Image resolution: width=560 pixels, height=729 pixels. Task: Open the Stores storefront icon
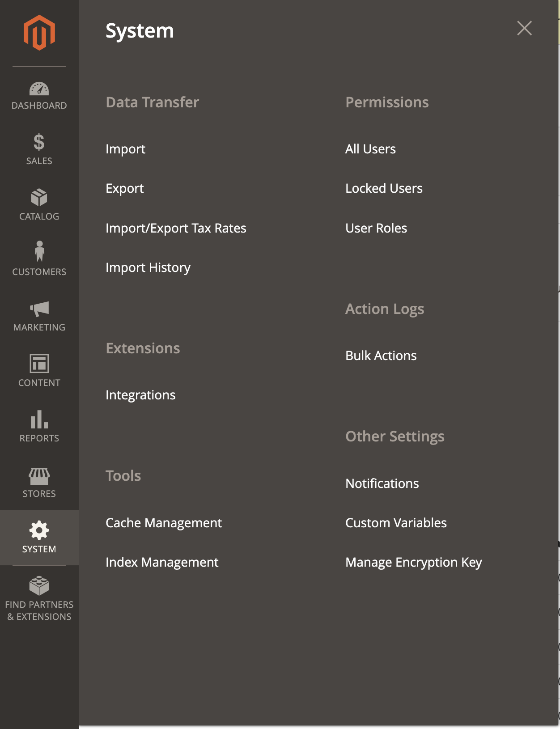[39, 476]
